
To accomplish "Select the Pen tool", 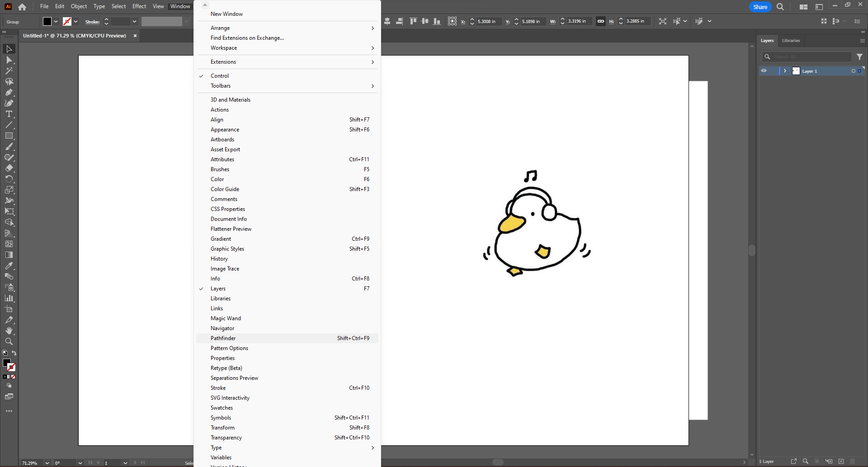I will (9, 93).
